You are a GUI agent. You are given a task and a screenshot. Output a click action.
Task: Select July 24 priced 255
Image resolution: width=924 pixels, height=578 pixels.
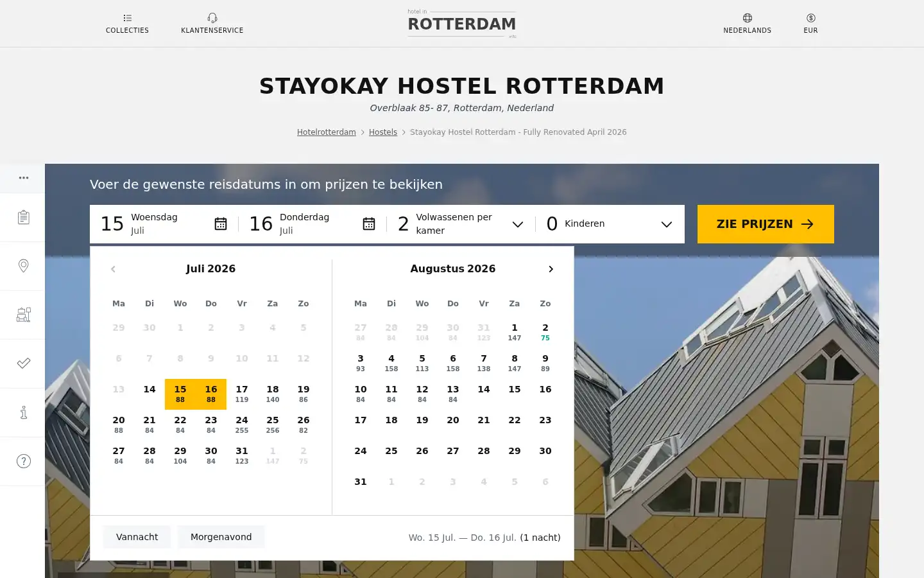(x=242, y=425)
